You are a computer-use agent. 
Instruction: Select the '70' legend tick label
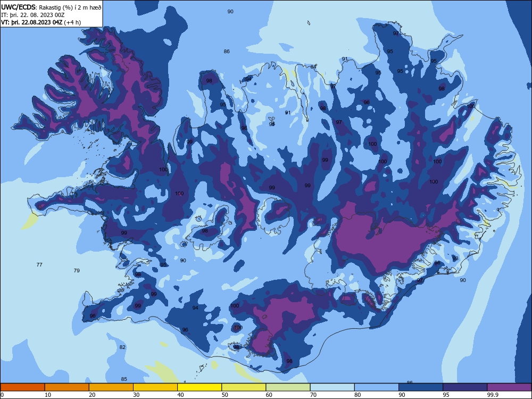(313, 395)
